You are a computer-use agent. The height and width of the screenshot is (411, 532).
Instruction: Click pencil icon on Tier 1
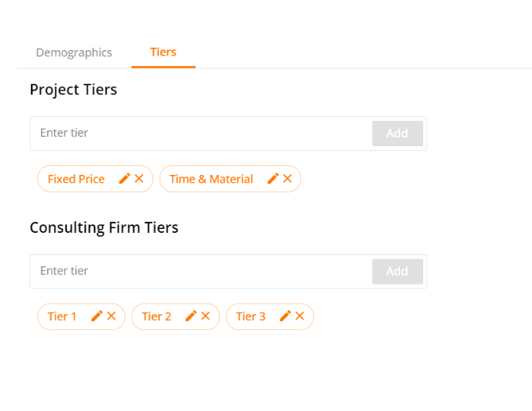coord(97,316)
